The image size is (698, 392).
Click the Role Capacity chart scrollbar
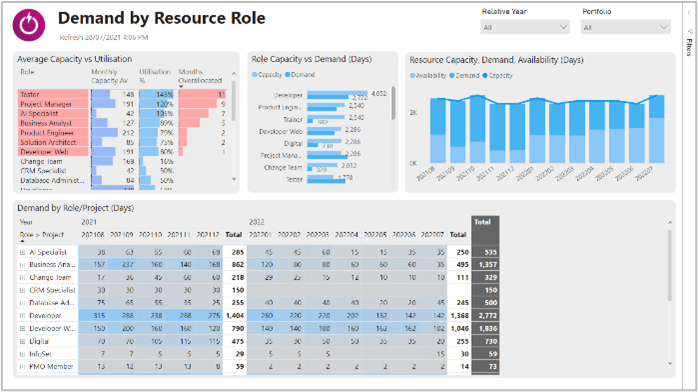click(394, 103)
